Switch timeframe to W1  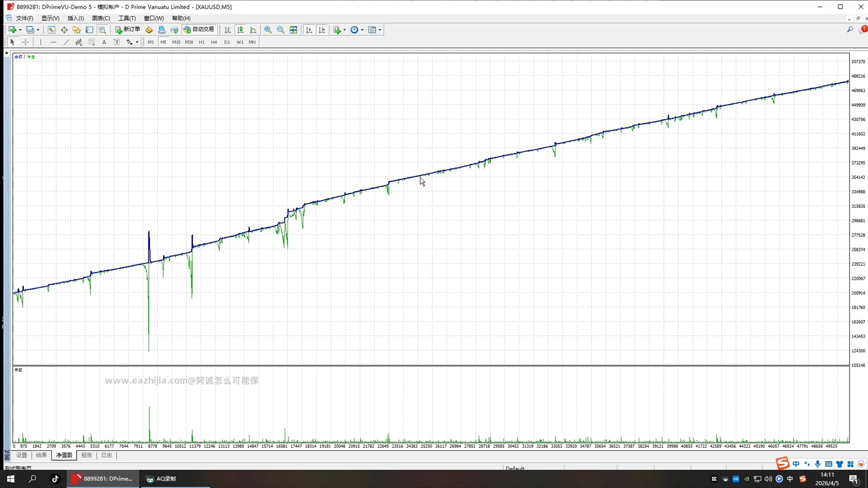coord(240,42)
